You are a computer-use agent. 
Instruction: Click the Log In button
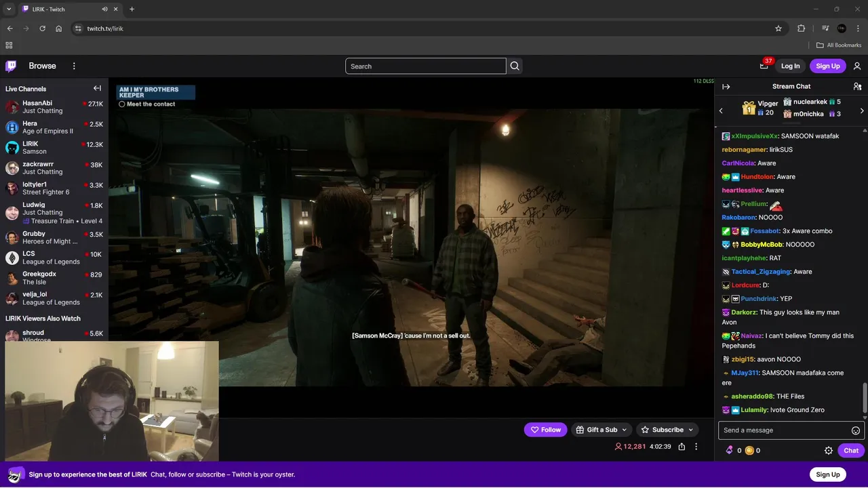point(790,66)
